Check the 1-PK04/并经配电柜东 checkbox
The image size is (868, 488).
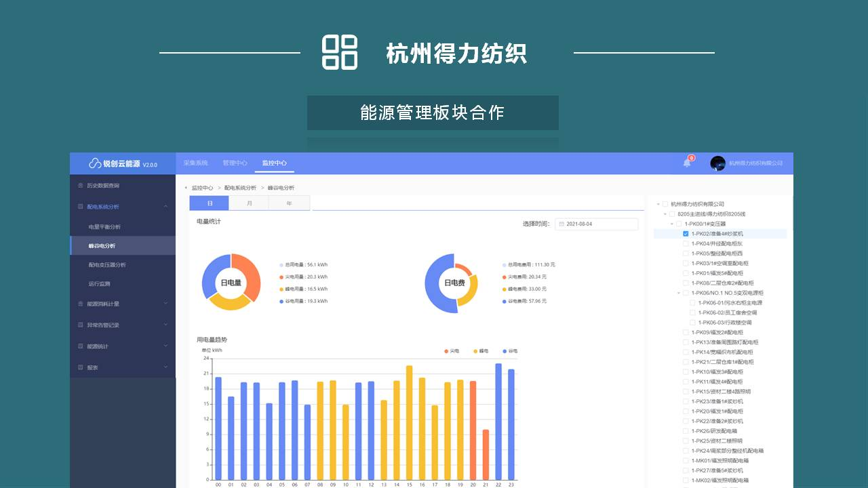coord(686,243)
